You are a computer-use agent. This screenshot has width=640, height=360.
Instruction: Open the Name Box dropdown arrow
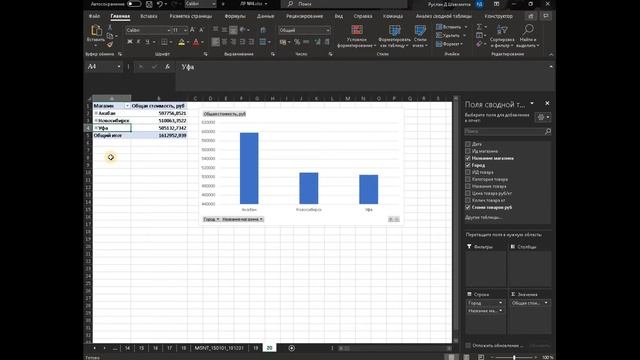click(119, 67)
